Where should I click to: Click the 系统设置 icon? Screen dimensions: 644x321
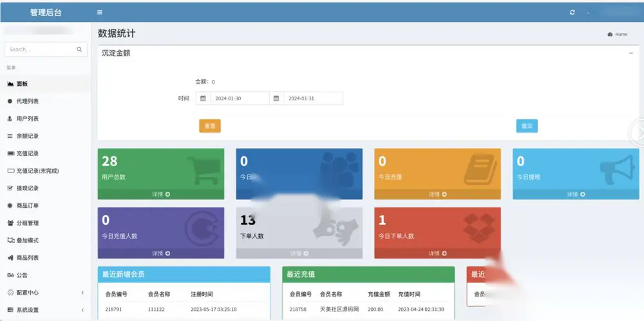[10, 310]
